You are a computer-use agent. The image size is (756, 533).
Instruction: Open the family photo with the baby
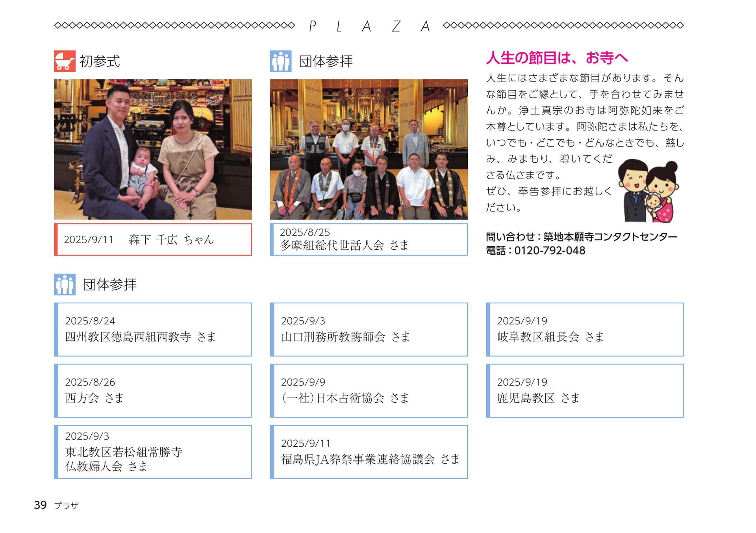[153, 149]
